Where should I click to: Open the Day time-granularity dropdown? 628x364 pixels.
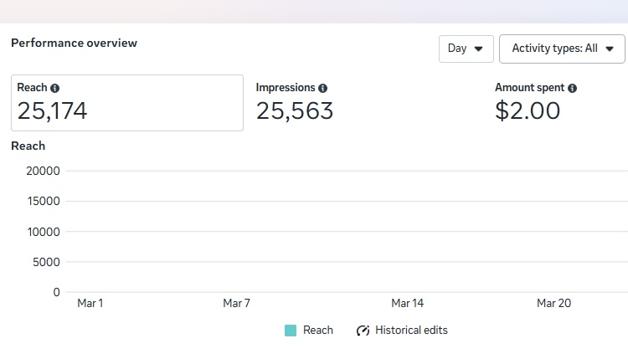click(x=466, y=49)
